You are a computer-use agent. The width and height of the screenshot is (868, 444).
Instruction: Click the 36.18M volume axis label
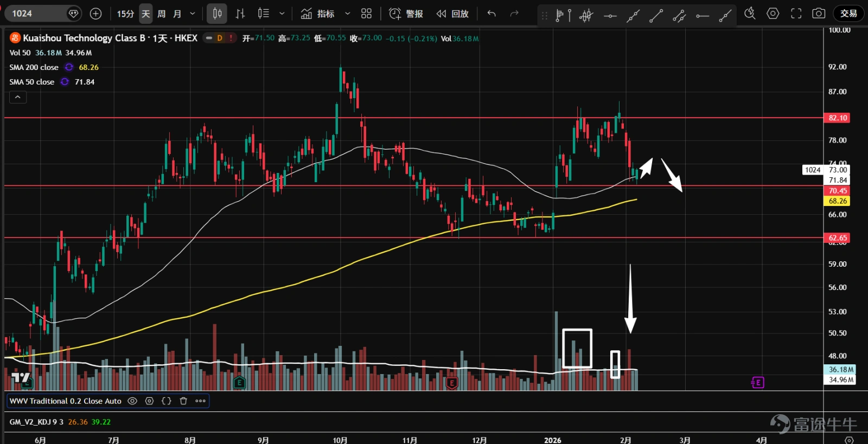tap(840, 369)
